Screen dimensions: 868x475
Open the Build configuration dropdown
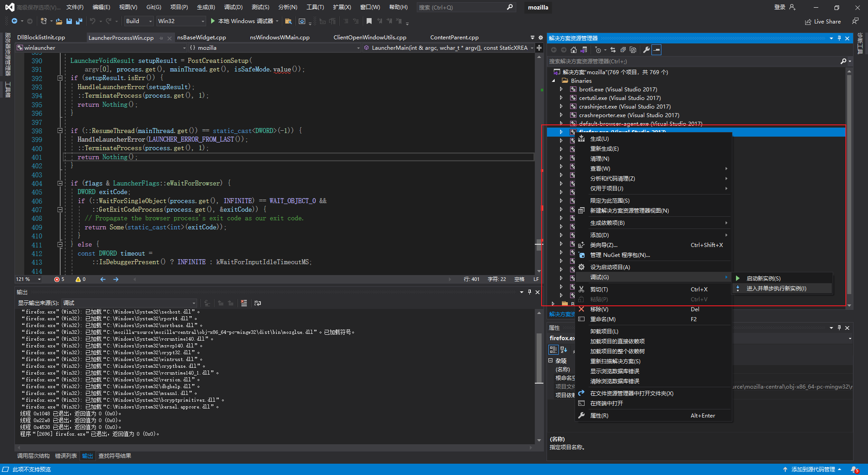point(139,21)
